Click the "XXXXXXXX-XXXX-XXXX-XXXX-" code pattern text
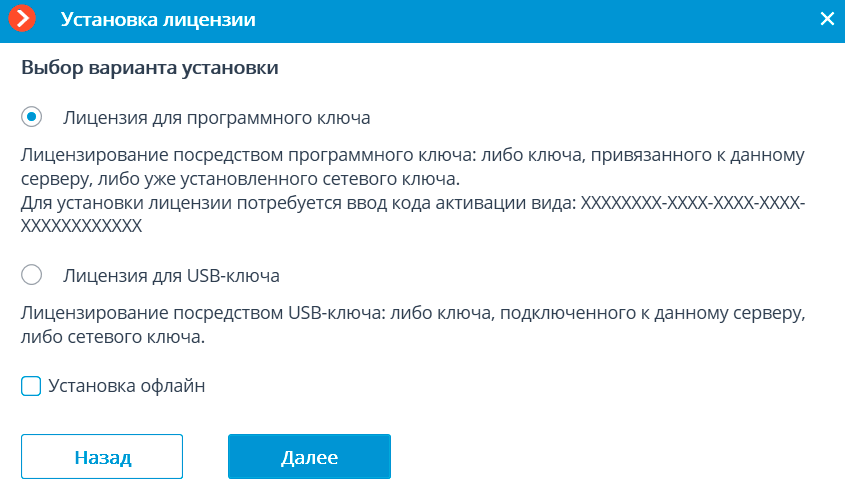Screen dimensions: 845x485 [x=693, y=203]
